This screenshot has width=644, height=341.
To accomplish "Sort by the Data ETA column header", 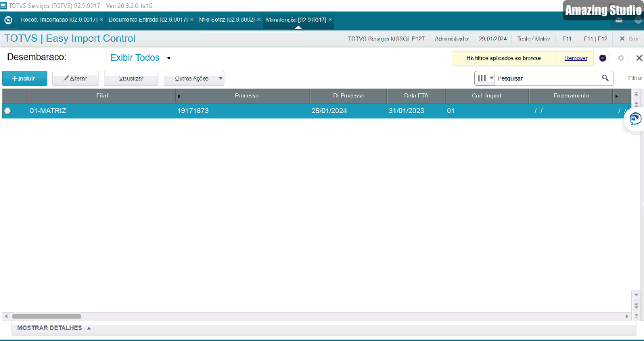I will 416,95.
